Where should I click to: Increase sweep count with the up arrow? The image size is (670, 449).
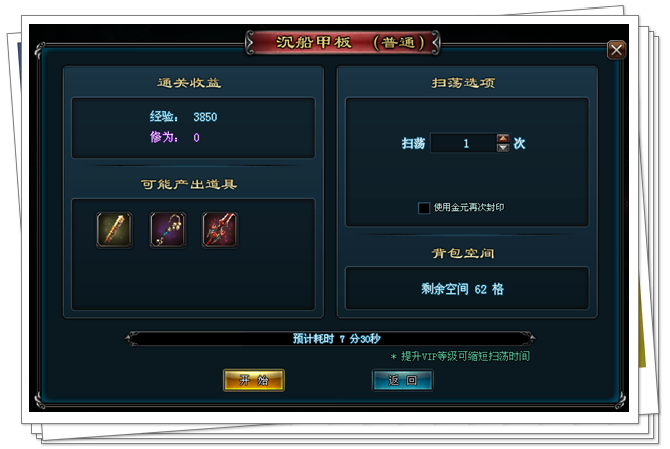tap(503, 138)
